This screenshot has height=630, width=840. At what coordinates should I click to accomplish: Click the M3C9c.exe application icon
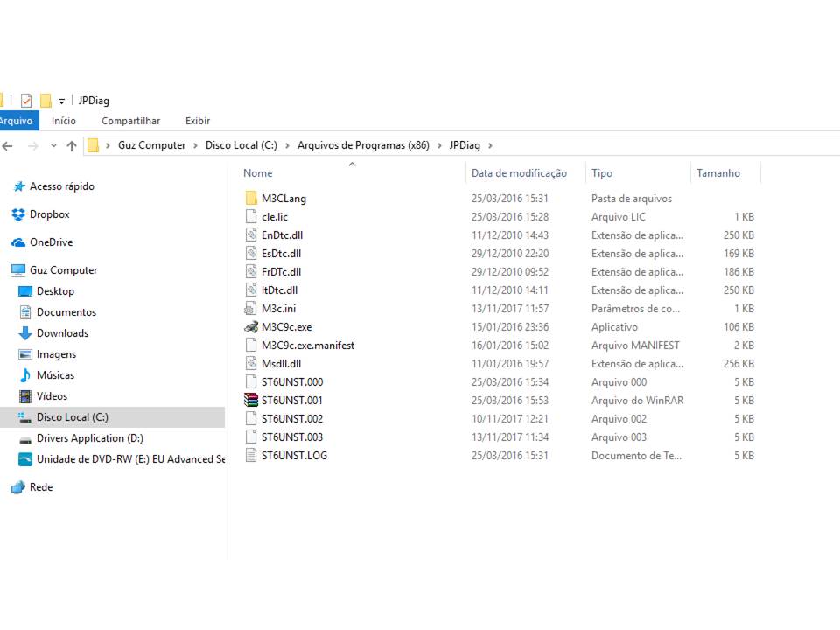(251, 326)
